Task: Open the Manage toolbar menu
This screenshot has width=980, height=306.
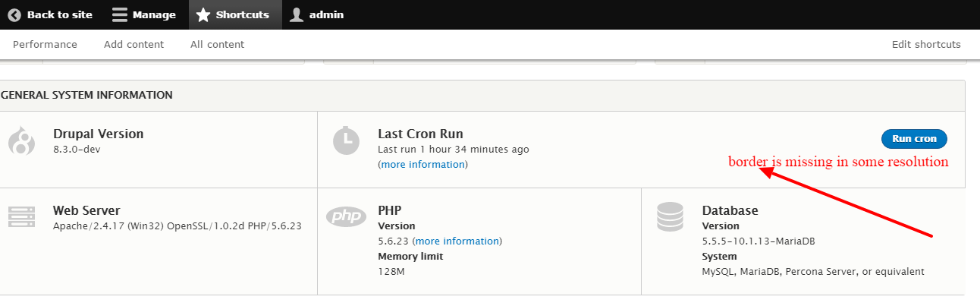Action: (153, 14)
